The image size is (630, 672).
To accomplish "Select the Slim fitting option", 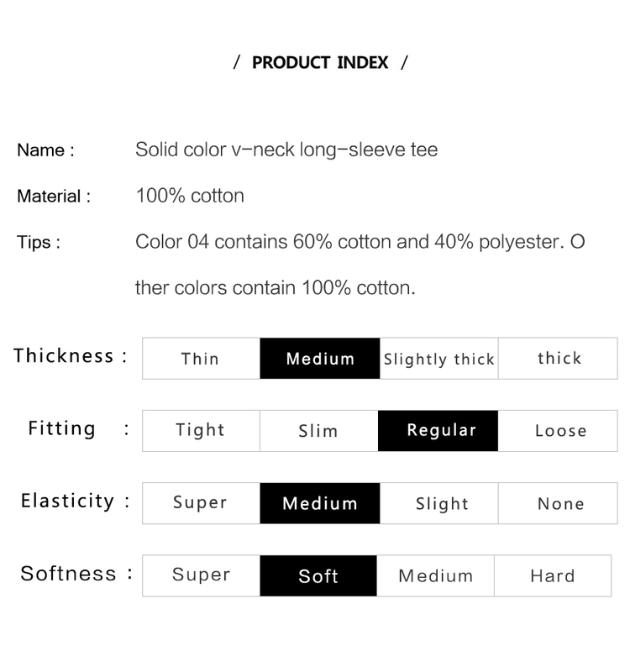I will 318,431.
